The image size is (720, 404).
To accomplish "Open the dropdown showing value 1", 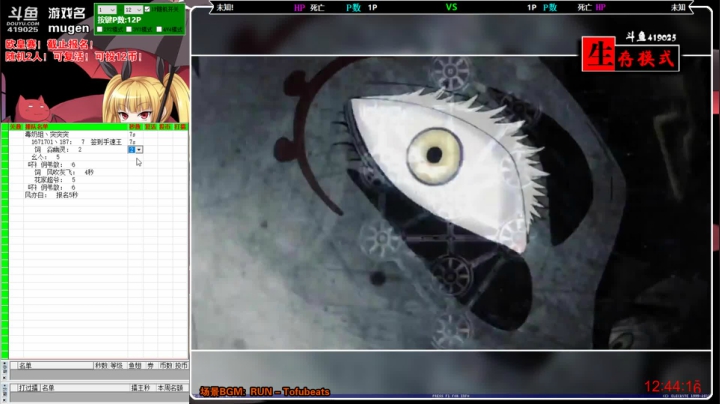I will [107, 10].
